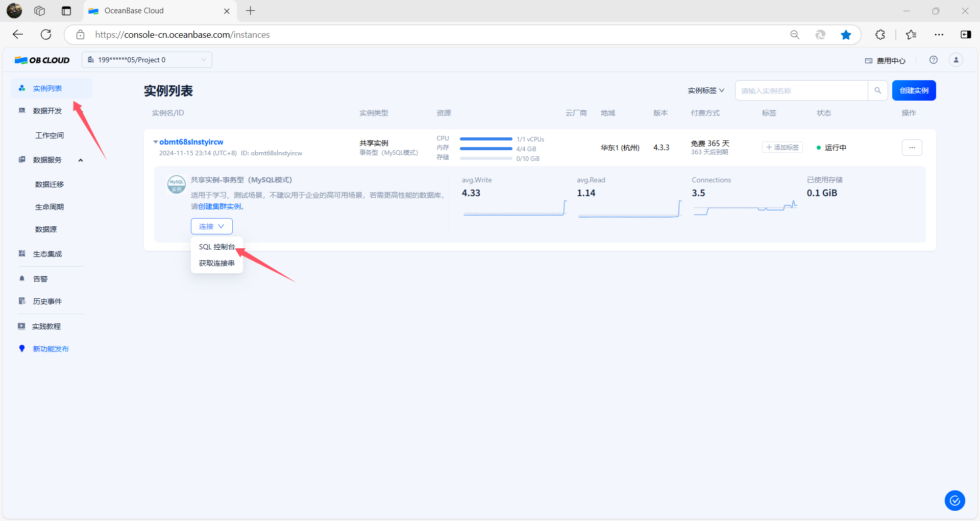The width and height of the screenshot is (980, 521).
Task: Click the 数据开发 sidebar item label
Action: tap(47, 111)
